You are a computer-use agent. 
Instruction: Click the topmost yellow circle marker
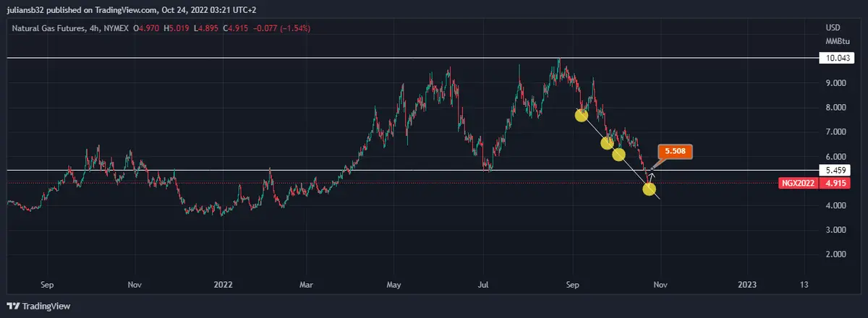(581, 115)
